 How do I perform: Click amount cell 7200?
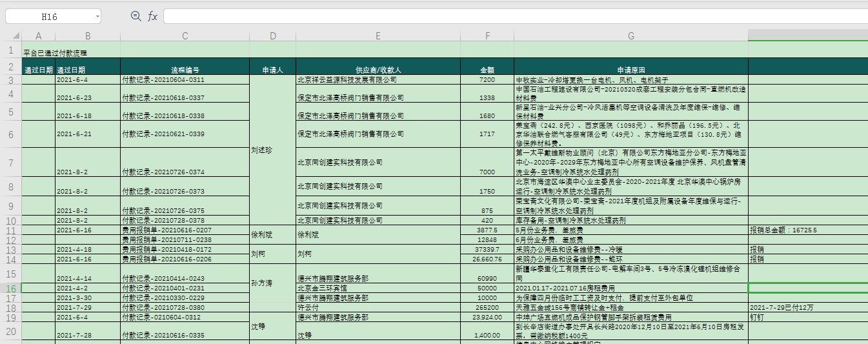coord(487,80)
